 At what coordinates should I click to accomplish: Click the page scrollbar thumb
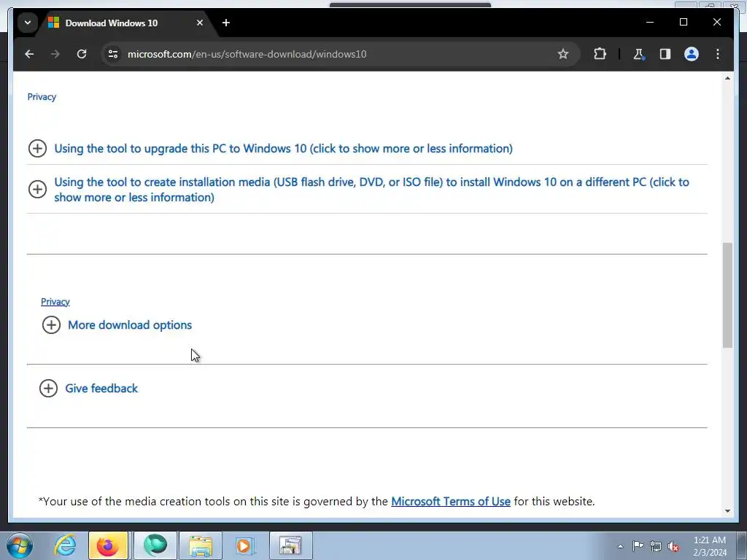[x=727, y=295]
